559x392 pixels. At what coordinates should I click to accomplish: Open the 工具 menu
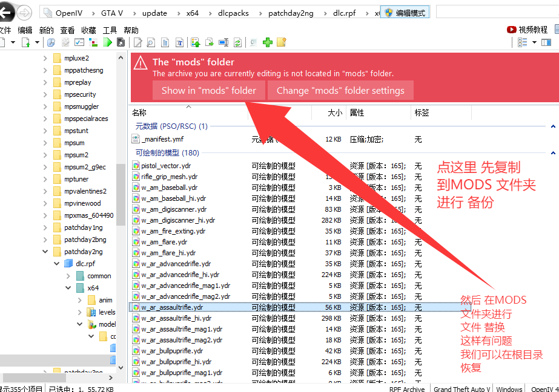110,30
